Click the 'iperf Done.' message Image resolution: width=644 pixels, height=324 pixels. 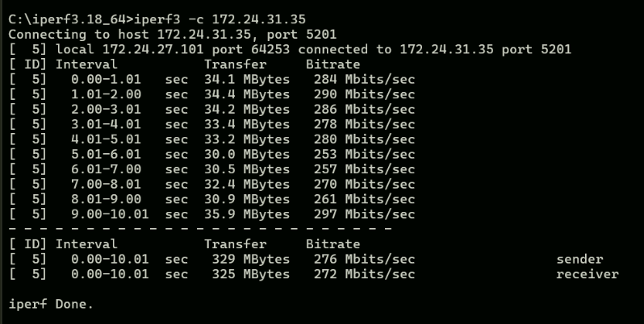pyautogui.click(x=51, y=305)
